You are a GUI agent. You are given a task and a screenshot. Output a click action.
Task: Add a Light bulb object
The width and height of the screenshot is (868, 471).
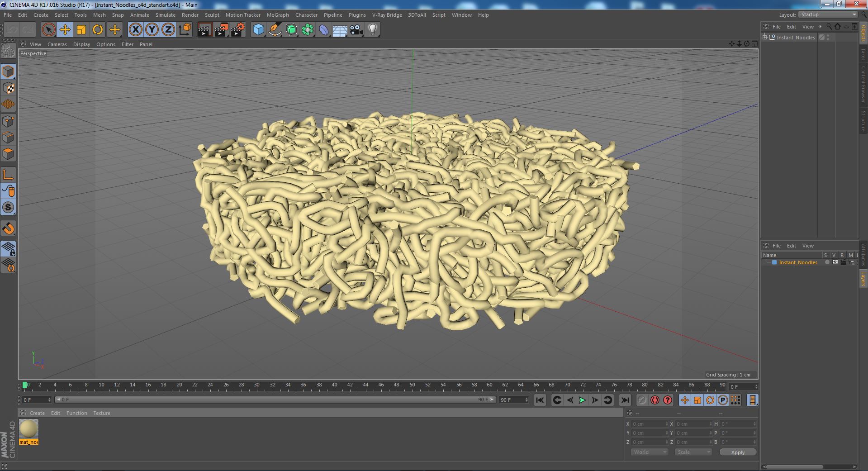[x=372, y=30]
